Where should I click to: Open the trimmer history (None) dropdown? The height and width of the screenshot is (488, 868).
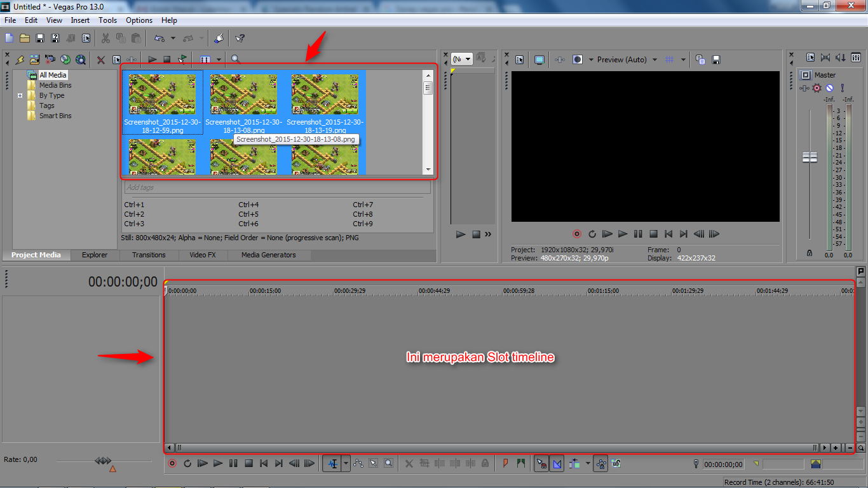tap(462, 59)
